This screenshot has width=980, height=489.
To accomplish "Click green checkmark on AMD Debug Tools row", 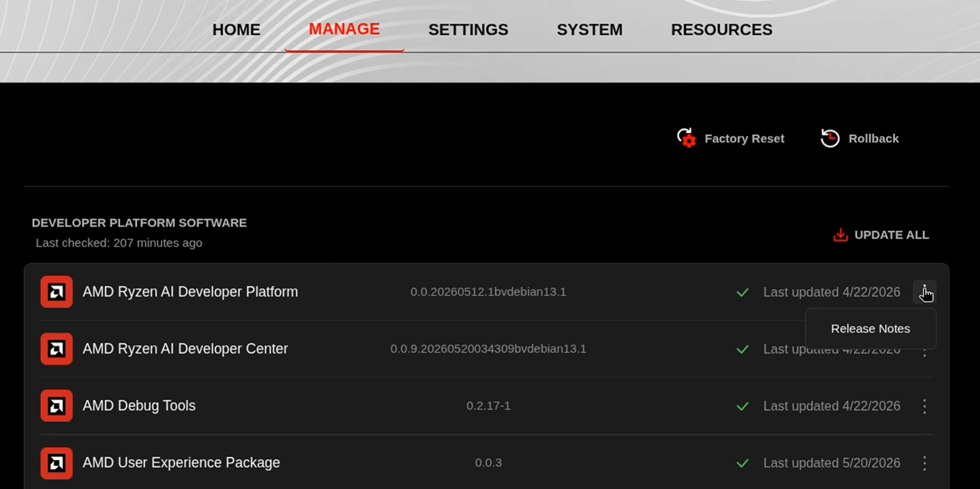I will point(742,406).
